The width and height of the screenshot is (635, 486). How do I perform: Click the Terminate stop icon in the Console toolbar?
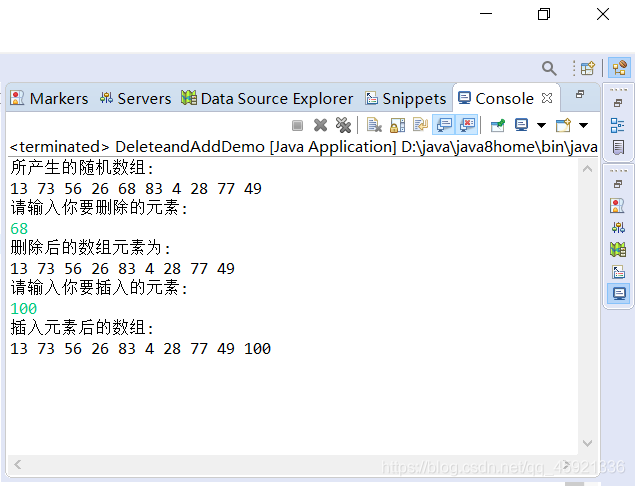(x=297, y=125)
